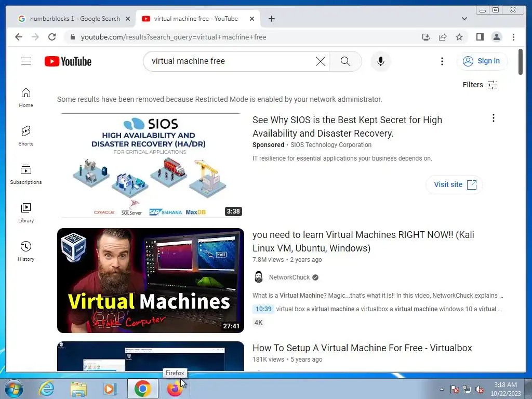Open SIOS Technology Corporation advertiser

pos(331,145)
